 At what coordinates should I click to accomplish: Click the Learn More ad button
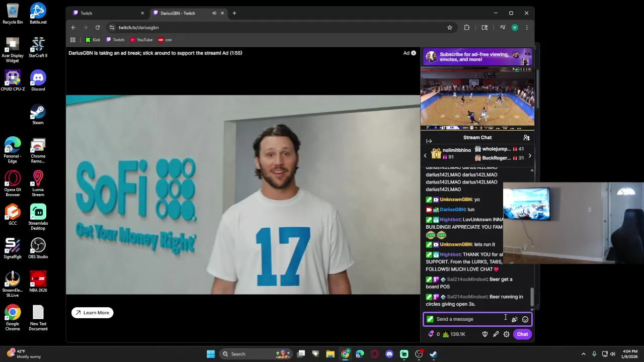point(93,313)
